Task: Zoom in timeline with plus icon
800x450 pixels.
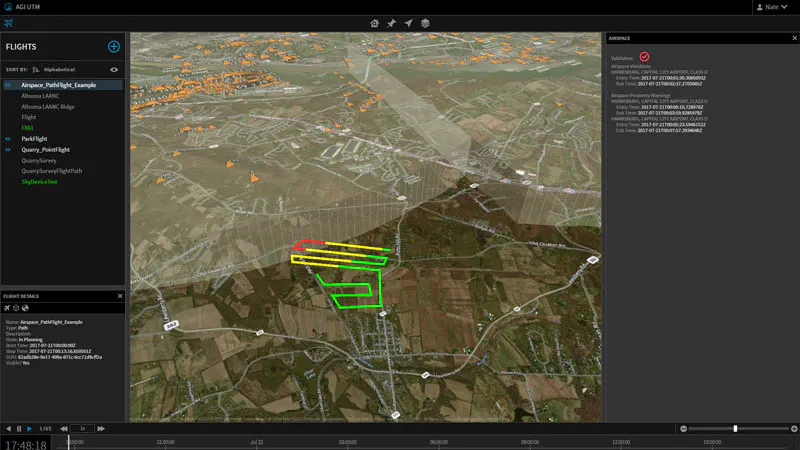Action: pos(794,429)
